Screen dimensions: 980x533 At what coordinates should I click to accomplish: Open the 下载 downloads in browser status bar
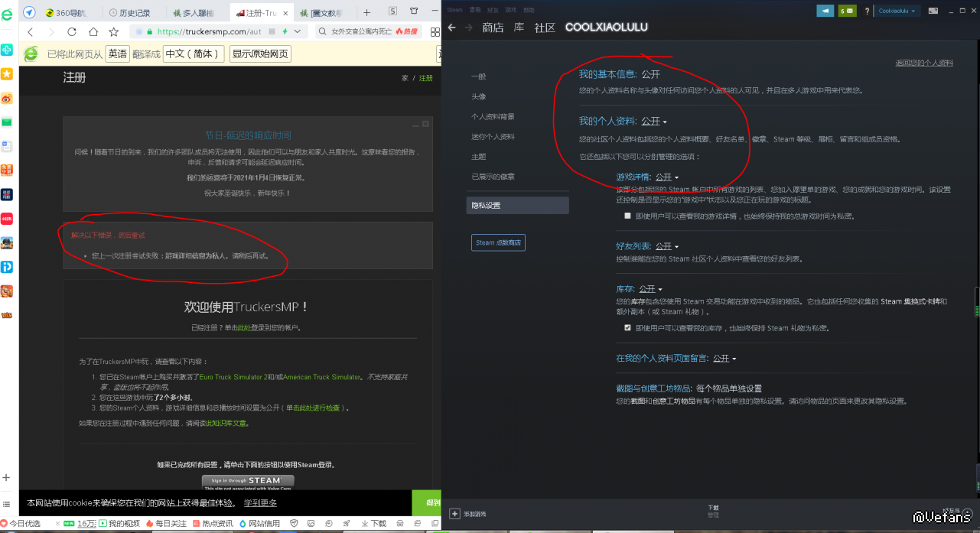click(373, 524)
